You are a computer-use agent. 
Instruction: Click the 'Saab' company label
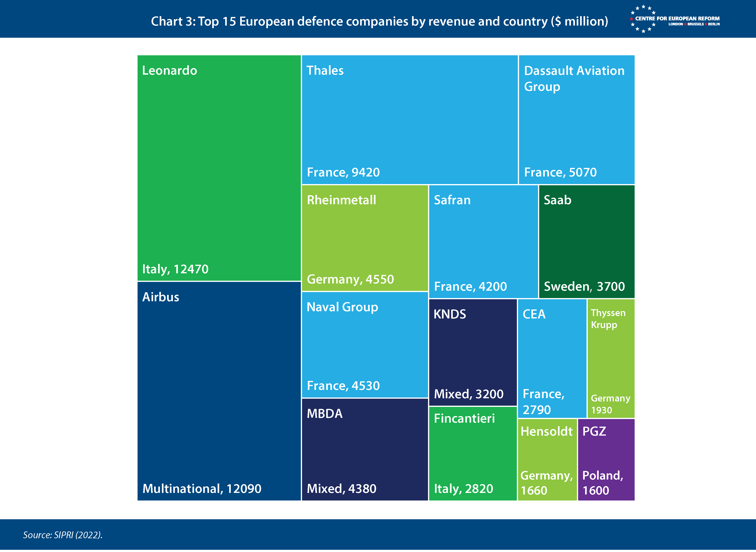(558, 200)
